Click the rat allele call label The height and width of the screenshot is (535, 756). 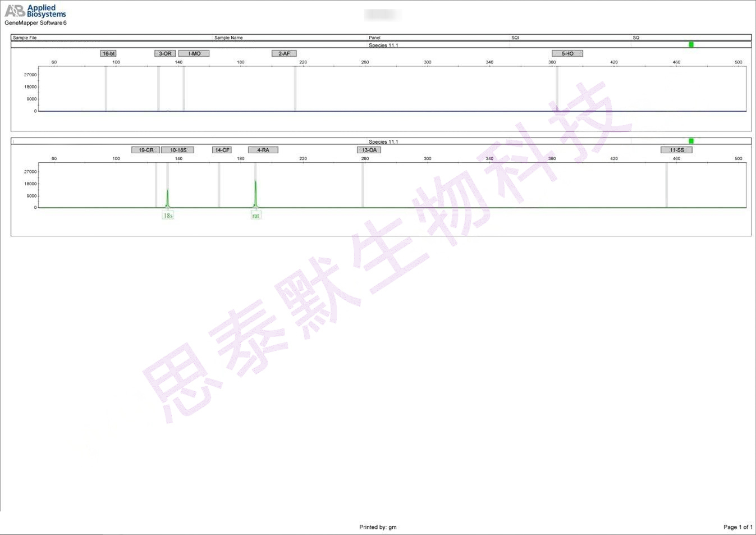(x=256, y=215)
